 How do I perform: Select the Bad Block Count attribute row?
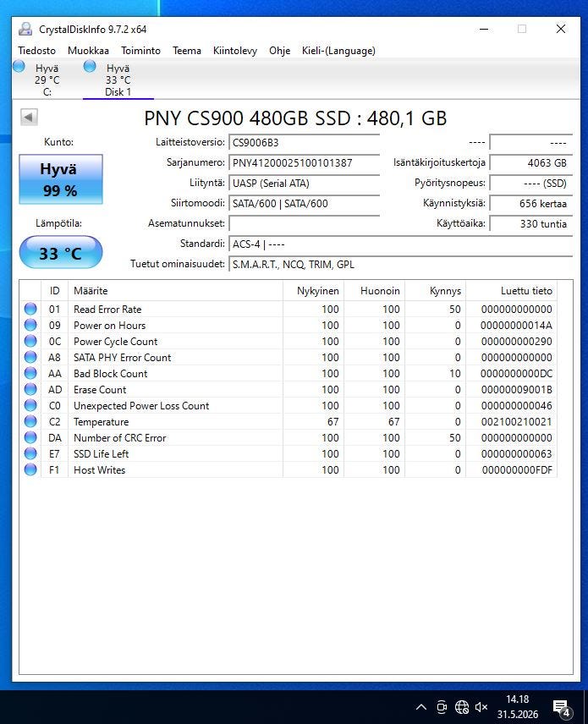289,373
